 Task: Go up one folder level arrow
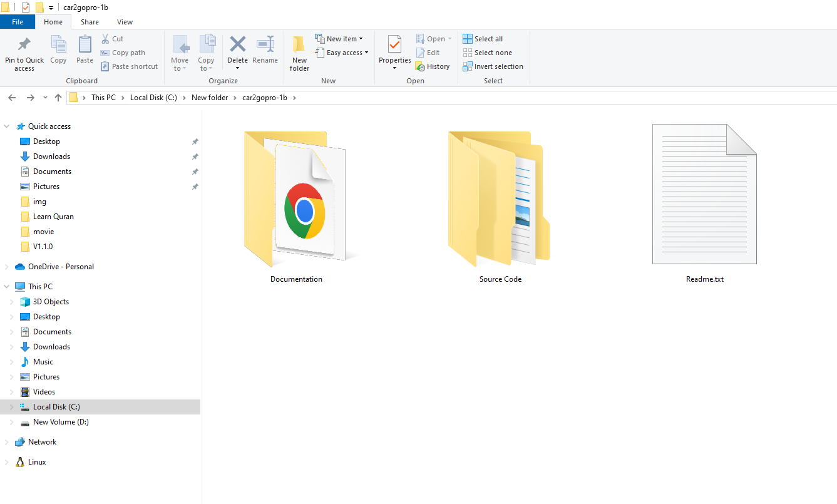(x=58, y=98)
